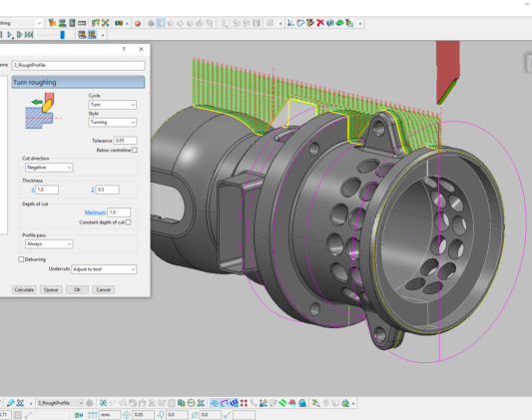Image resolution: width=532 pixels, height=420 pixels.
Task: Click the clock icon in bottom toolbar
Action: coord(191,403)
